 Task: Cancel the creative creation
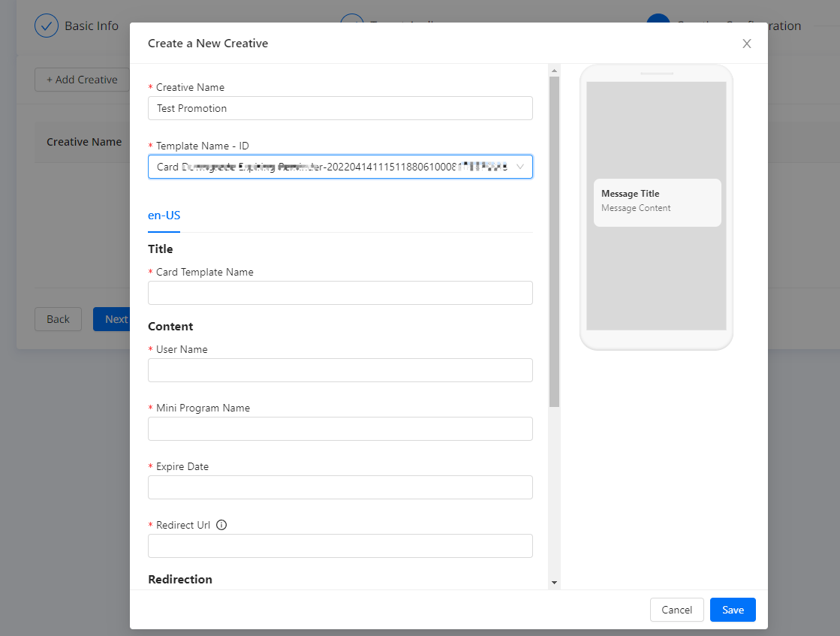click(676, 610)
